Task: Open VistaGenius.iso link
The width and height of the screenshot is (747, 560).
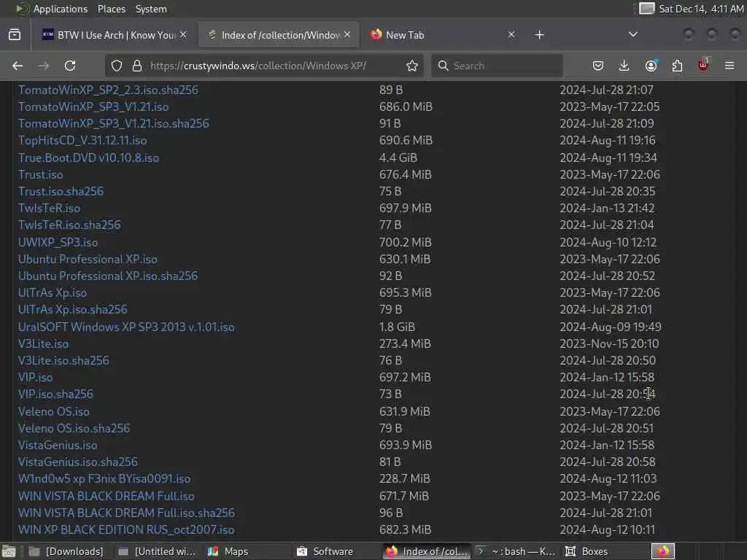Action: (58, 446)
